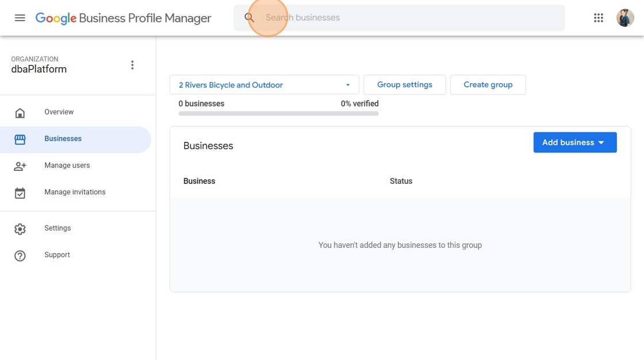Click the Settings gear icon

point(20,229)
